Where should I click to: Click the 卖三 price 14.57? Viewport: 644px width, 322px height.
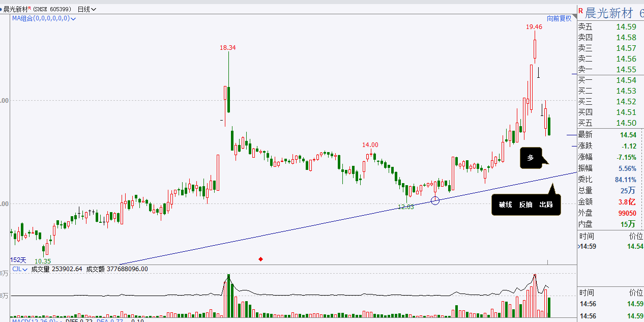click(626, 48)
